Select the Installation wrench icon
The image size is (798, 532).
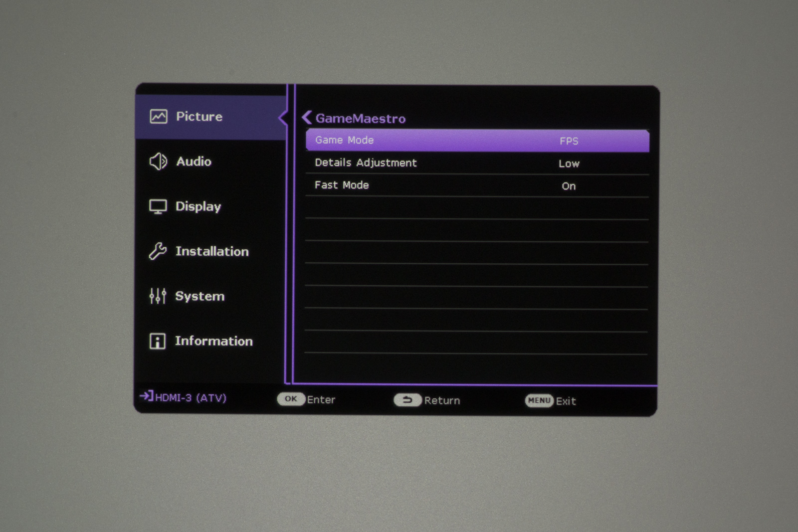pos(158,251)
